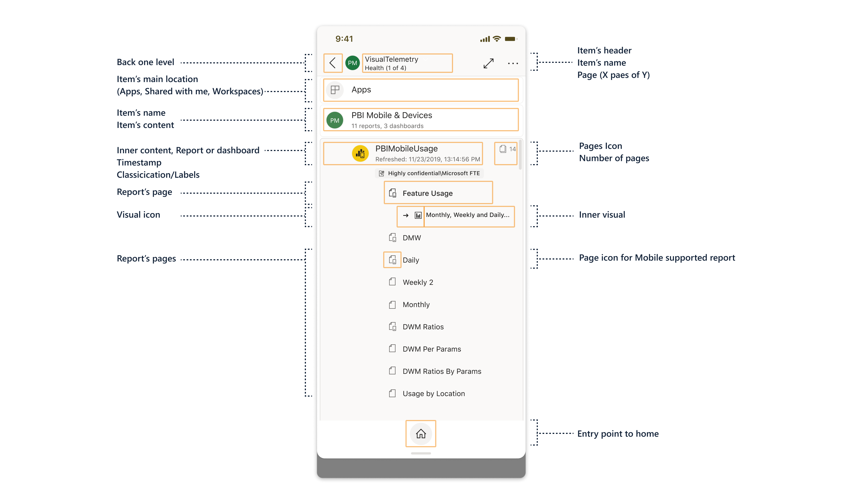Click the Apps grid icon
This screenshot has width=841, height=504.
point(335,90)
